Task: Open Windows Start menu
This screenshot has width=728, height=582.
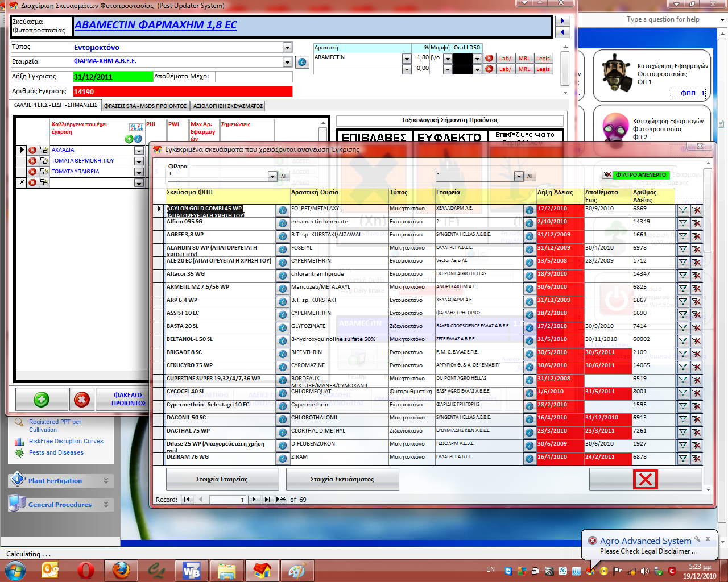Action: click(x=15, y=569)
